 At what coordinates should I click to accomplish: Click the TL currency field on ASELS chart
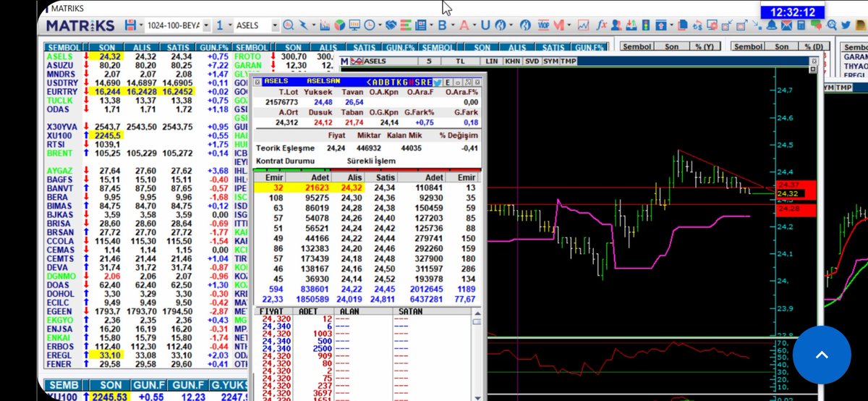pos(460,62)
